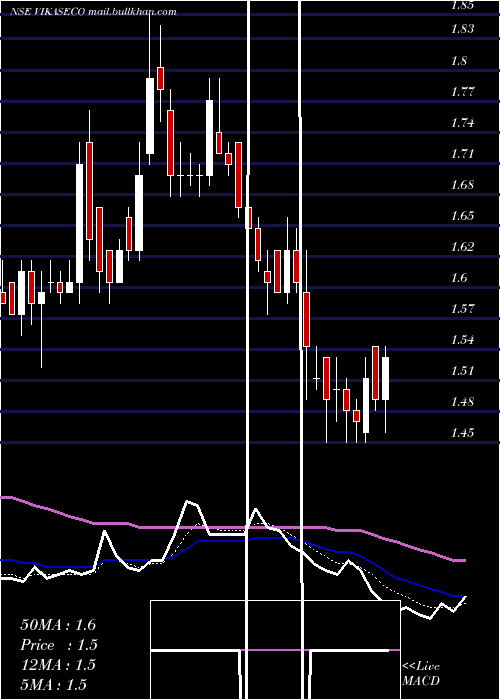The width and height of the screenshot is (500, 700).
Task: Click the 1.51 price axis value
Action: pyautogui.click(x=462, y=371)
